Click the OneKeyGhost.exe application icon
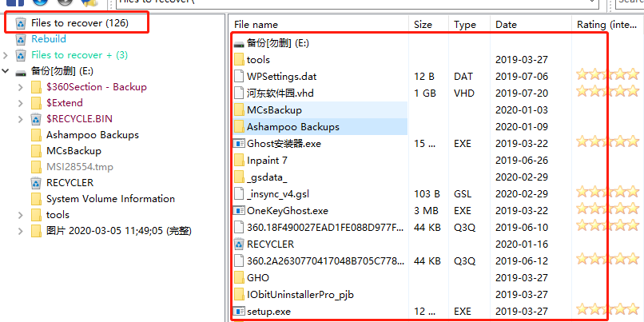This screenshot has width=644, height=322. pyautogui.click(x=238, y=211)
